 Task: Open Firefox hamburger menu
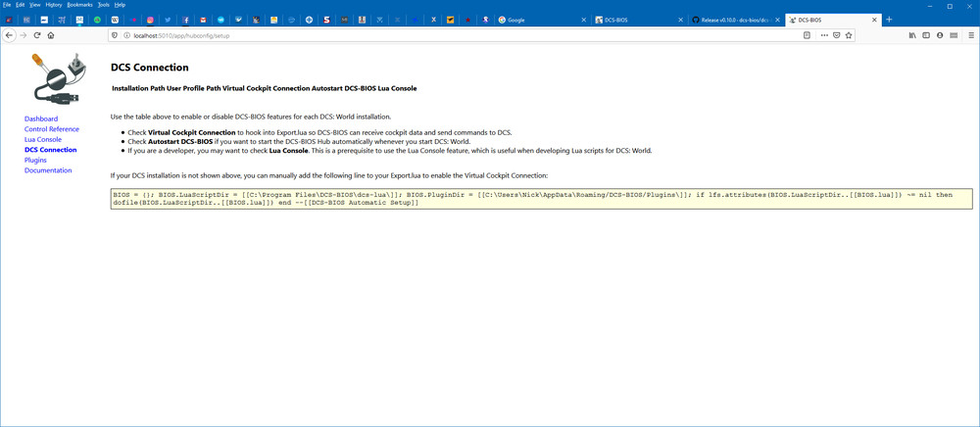(x=970, y=35)
